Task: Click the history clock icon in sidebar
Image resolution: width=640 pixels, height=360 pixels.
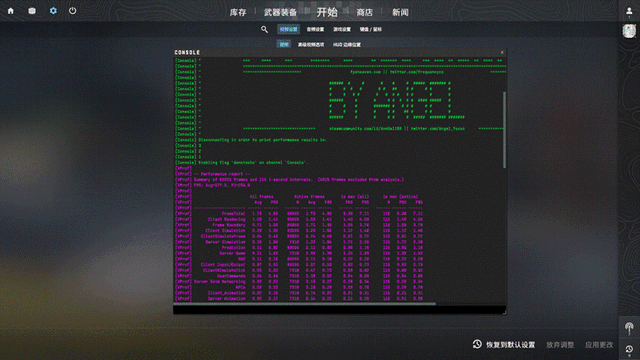Action: point(629,349)
